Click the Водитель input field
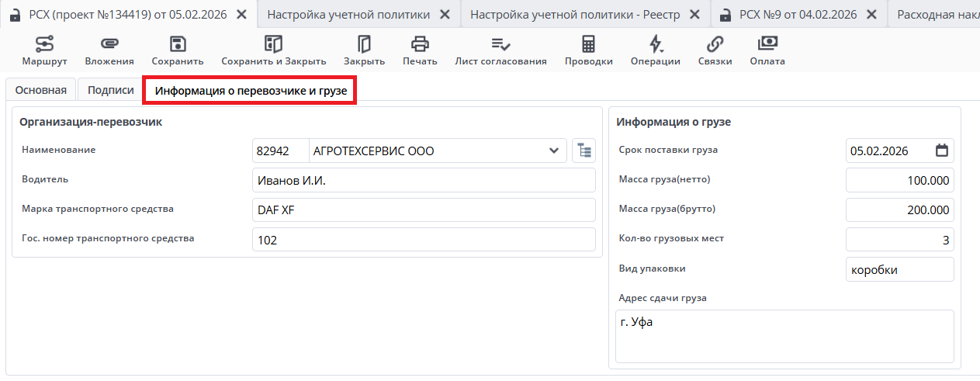 424,181
